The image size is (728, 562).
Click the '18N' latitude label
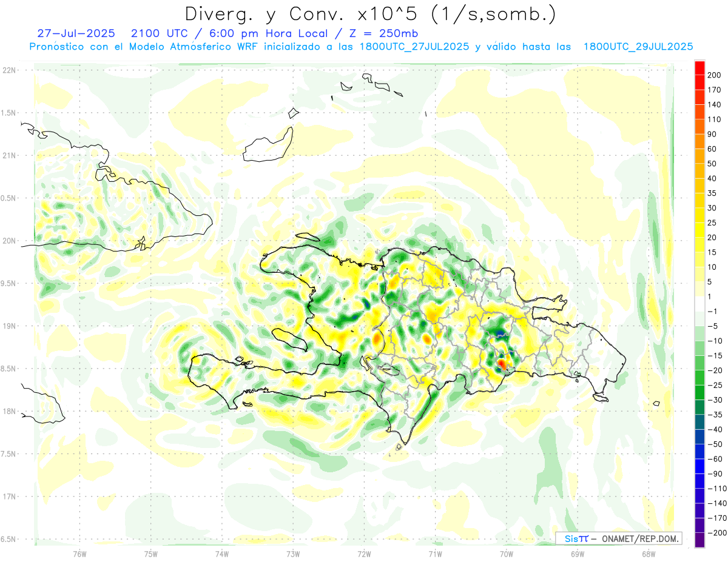click(x=8, y=412)
